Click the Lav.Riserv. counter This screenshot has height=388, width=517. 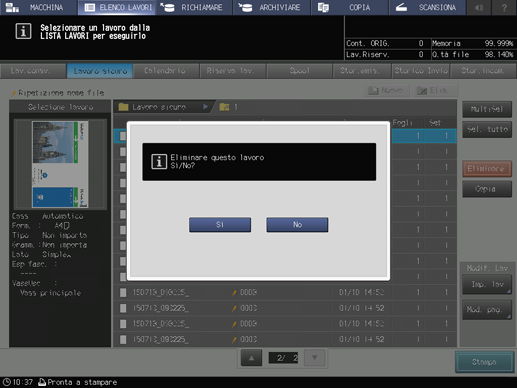[385, 55]
